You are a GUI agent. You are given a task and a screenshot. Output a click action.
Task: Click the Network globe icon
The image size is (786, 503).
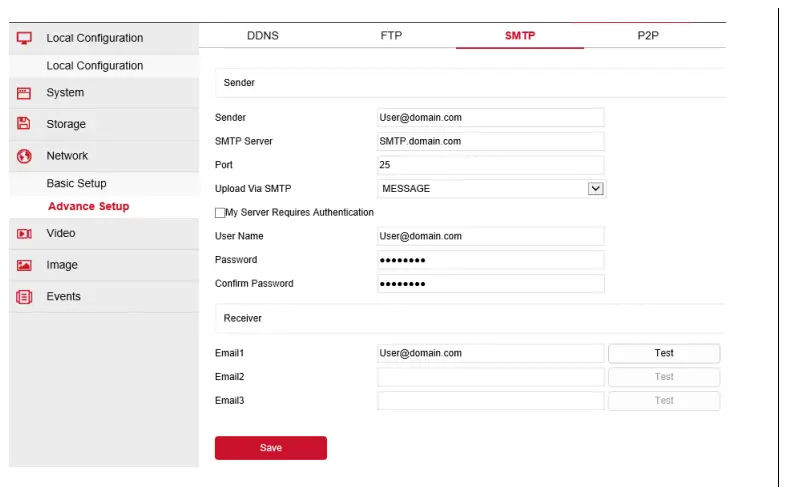[x=25, y=156]
